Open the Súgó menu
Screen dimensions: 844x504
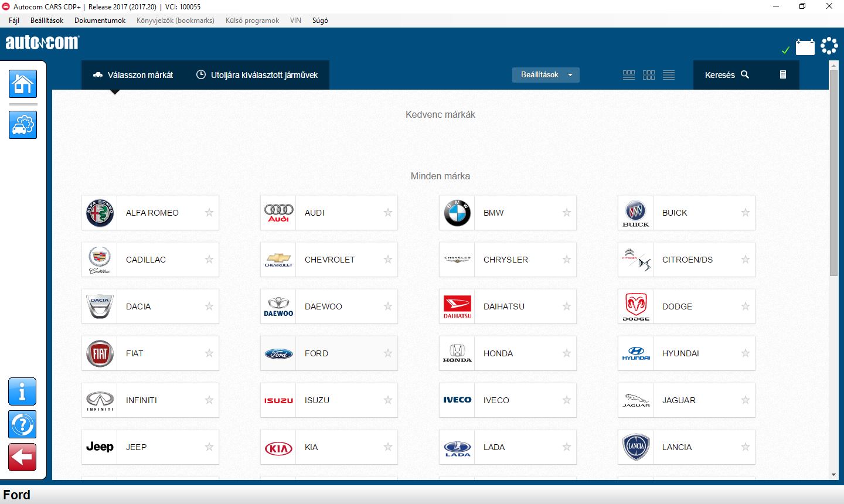tap(320, 21)
